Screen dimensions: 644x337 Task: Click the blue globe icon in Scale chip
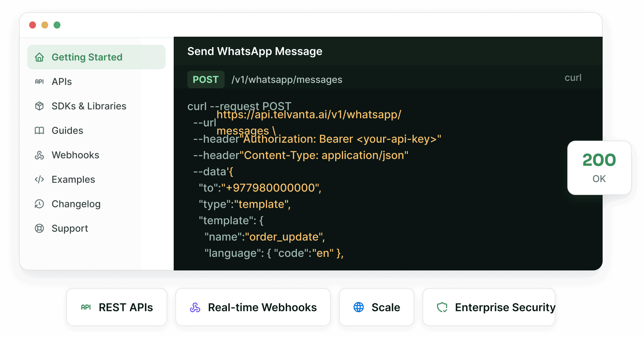pos(359,307)
